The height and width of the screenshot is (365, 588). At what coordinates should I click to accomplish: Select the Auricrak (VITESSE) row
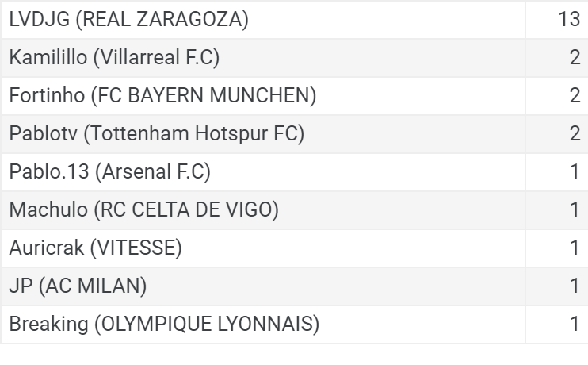(294, 248)
